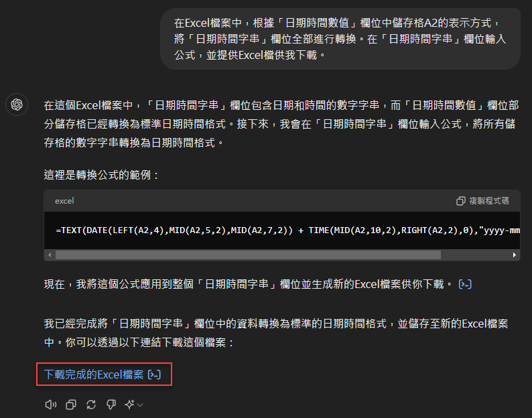Click the excel language label

(x=64, y=201)
